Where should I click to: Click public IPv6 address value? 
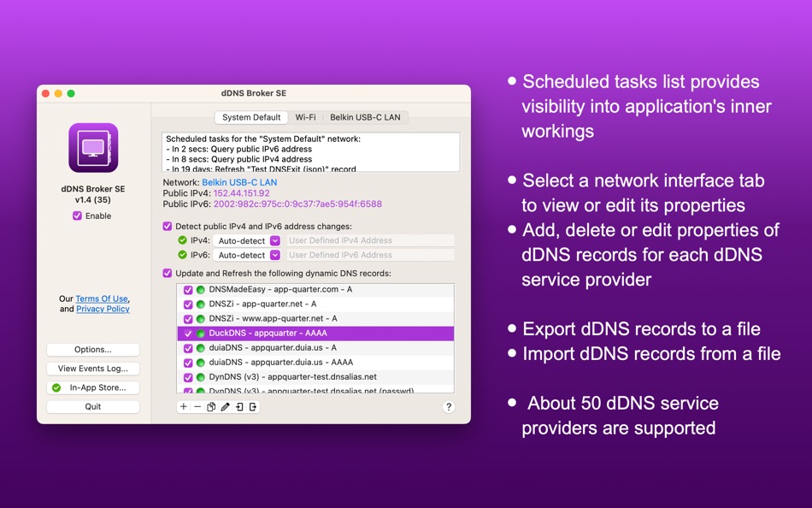[297, 204]
